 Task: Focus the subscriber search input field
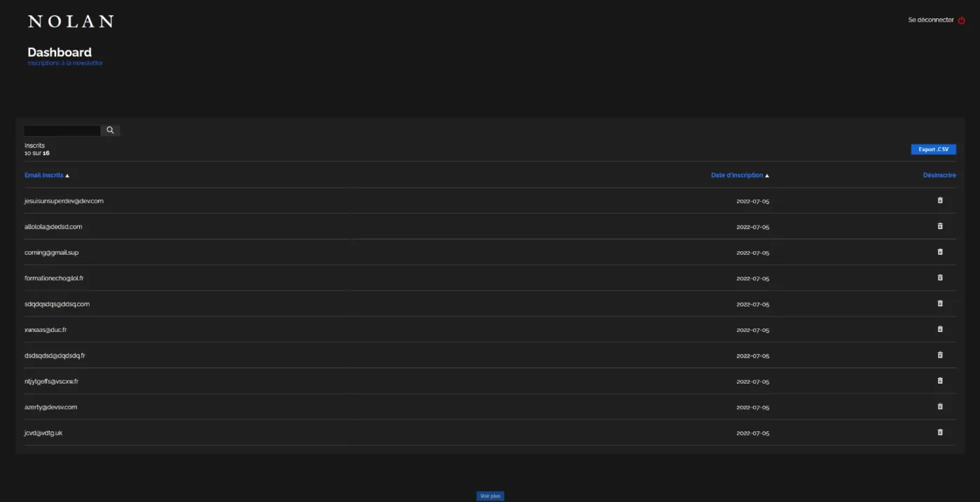coord(62,130)
